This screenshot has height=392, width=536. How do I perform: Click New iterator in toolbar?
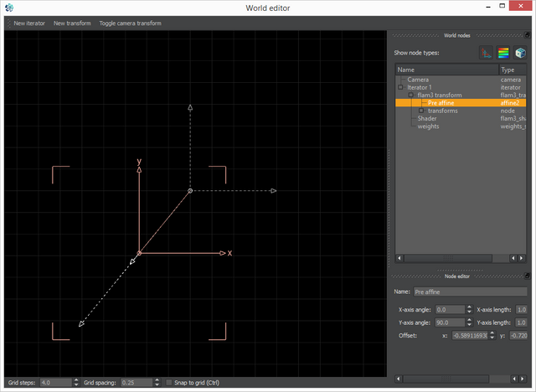pyautogui.click(x=29, y=23)
